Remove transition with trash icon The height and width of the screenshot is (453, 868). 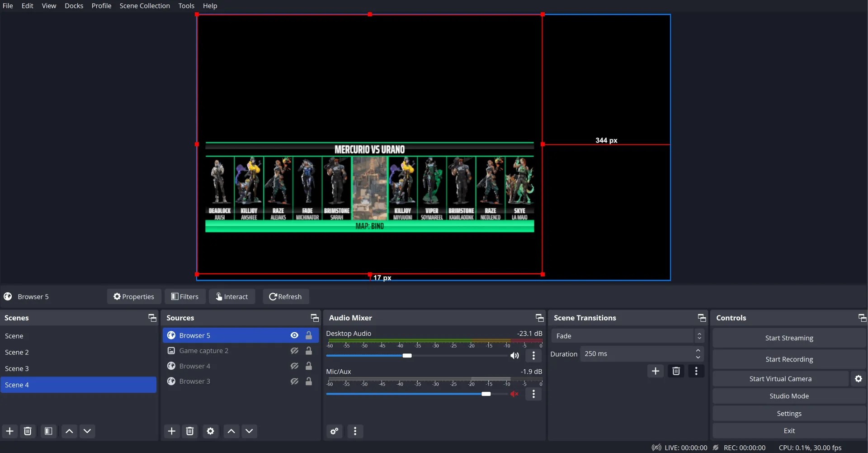point(676,371)
